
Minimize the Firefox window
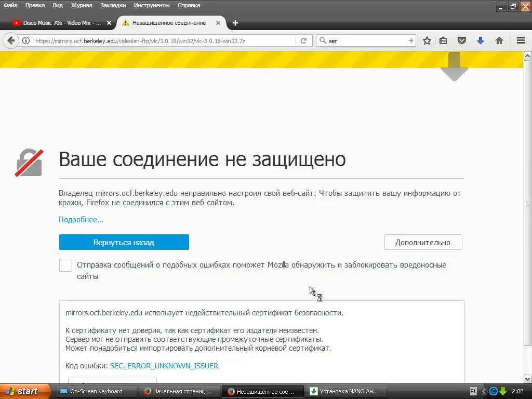pos(501,6)
